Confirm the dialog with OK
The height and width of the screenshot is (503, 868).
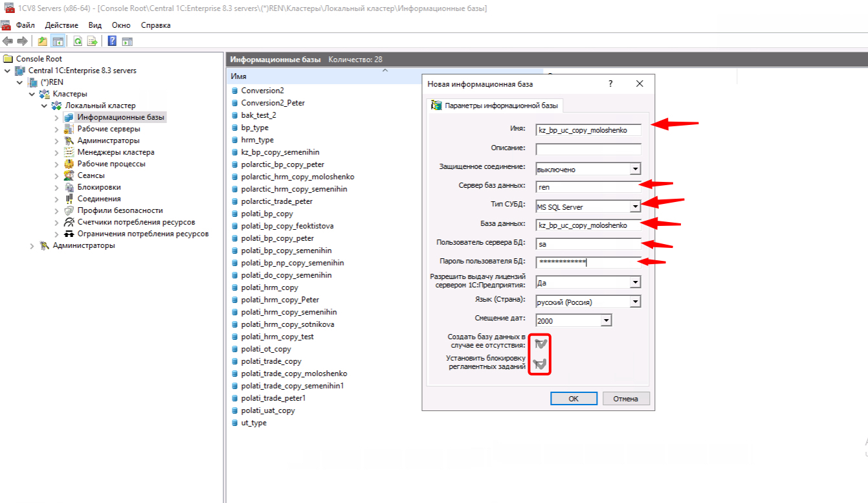point(573,399)
